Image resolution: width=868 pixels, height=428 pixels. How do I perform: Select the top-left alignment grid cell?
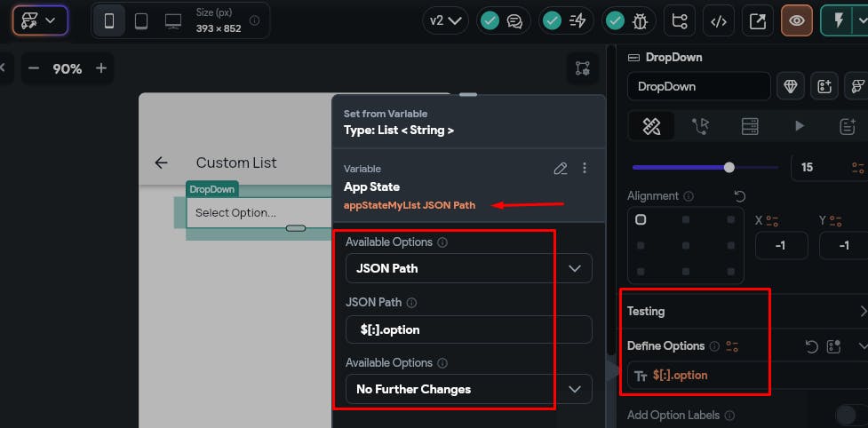point(641,220)
